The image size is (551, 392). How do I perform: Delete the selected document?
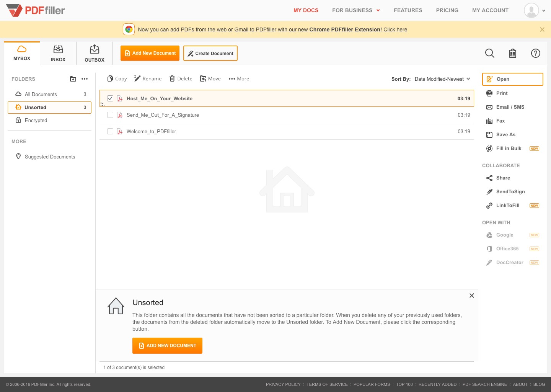[181, 78]
